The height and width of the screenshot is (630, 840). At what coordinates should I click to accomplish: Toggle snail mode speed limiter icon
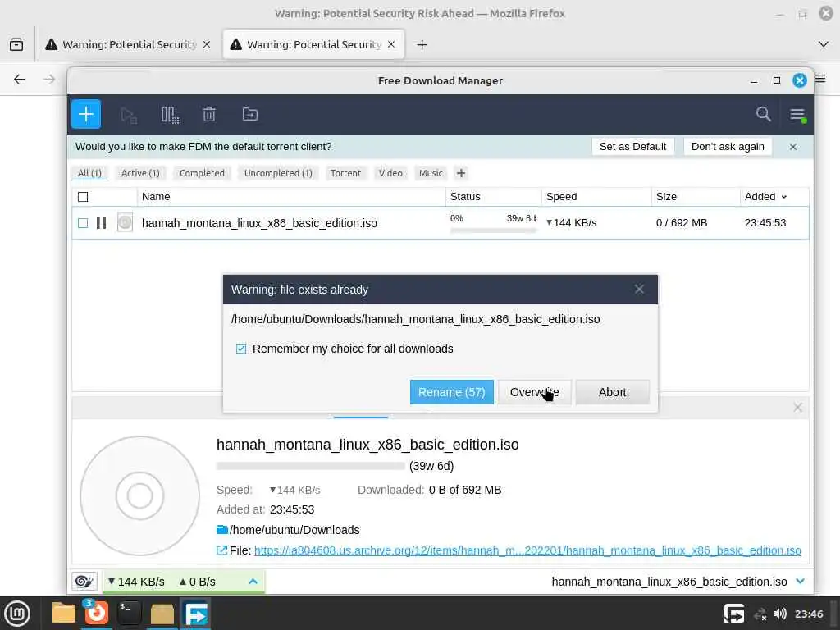84,582
